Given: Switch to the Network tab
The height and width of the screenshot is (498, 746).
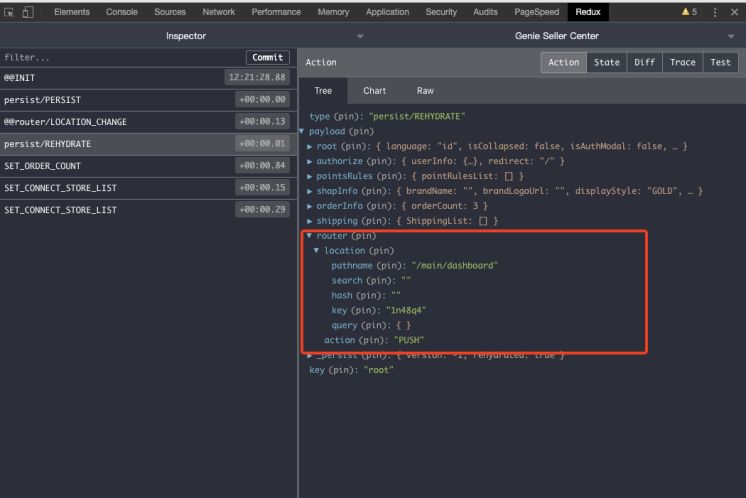Looking at the screenshot, I should [x=219, y=12].
